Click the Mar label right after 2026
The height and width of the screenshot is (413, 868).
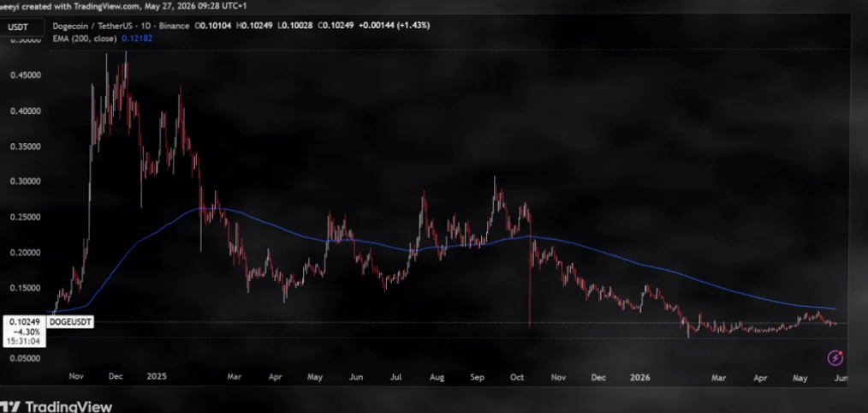click(718, 378)
